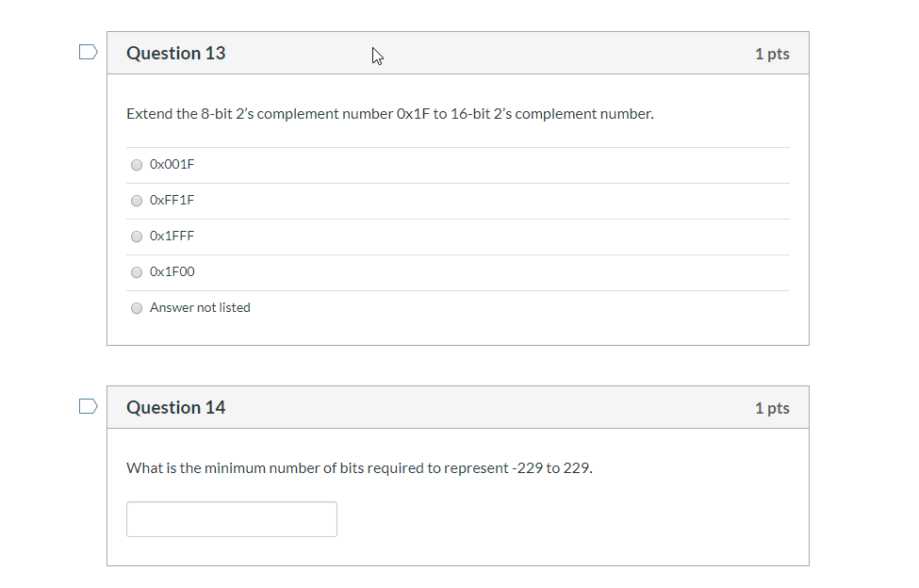
Task: Click the 0x001F answer text label
Action: coord(171,164)
